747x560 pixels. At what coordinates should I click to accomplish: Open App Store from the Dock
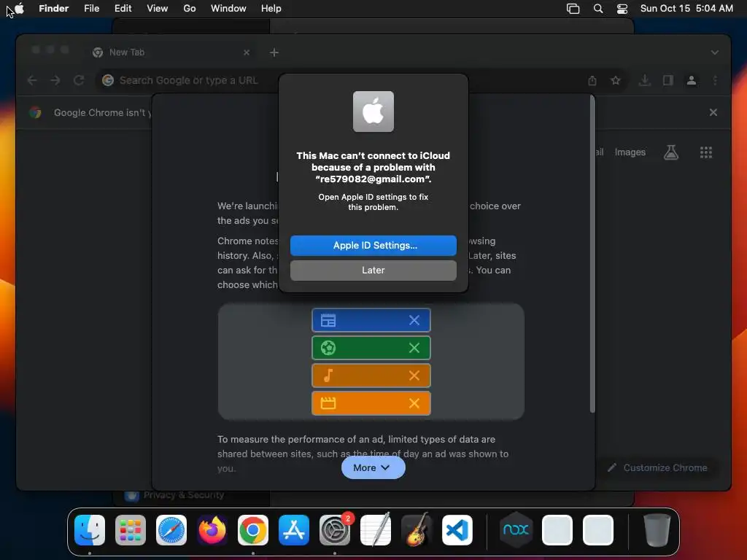pos(294,530)
